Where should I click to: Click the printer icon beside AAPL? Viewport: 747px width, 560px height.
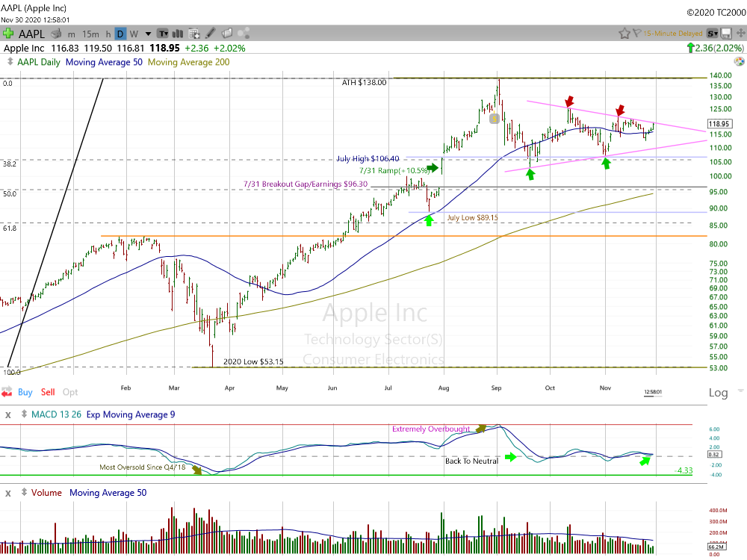coord(56,34)
